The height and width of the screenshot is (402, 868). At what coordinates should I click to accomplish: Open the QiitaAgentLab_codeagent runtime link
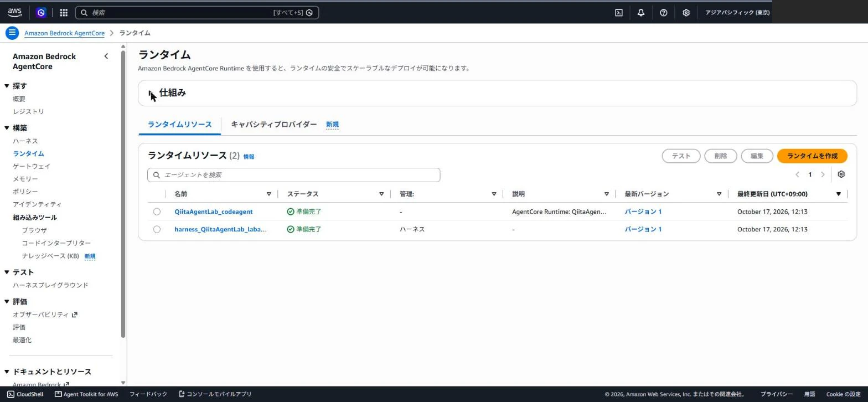[x=213, y=212]
